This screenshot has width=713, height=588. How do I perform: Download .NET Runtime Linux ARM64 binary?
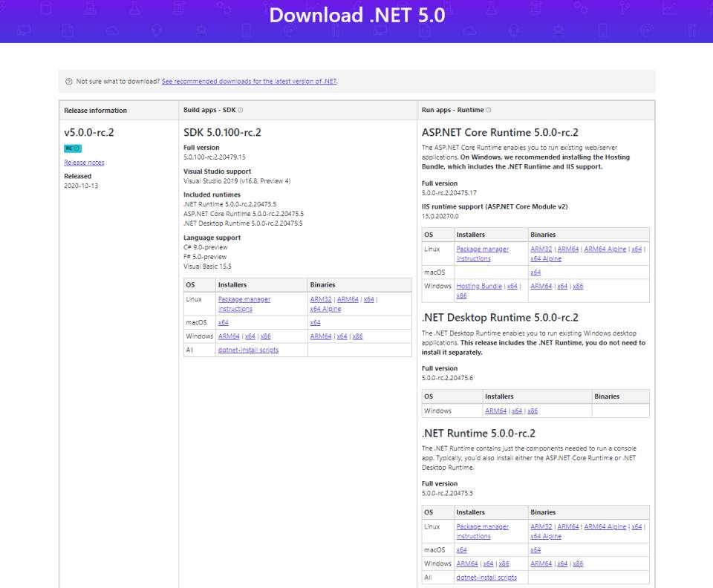[568, 526]
